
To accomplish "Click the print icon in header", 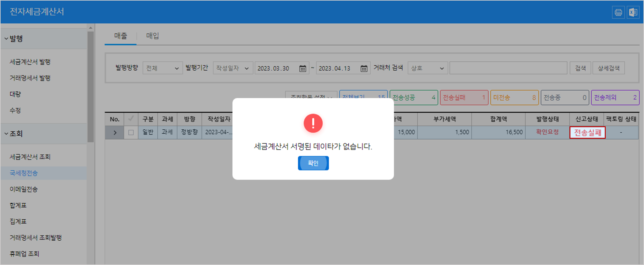I will pos(618,12).
